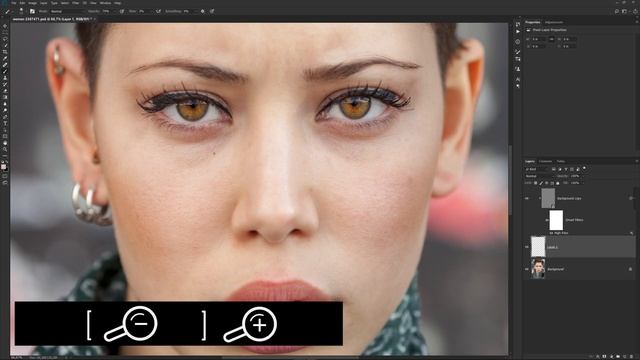Viewport: 640px width, 360px height.
Task: Open the Image menu
Action: (32, 3)
